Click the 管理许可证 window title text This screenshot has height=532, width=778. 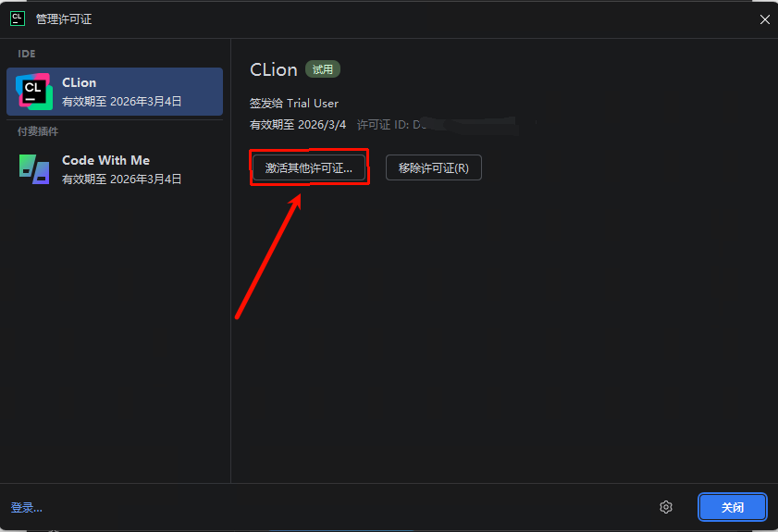64,19
